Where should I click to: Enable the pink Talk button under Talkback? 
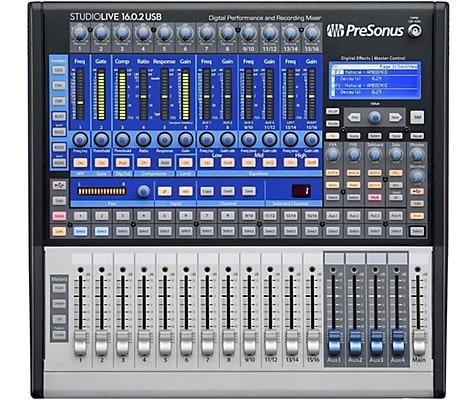coord(375,197)
